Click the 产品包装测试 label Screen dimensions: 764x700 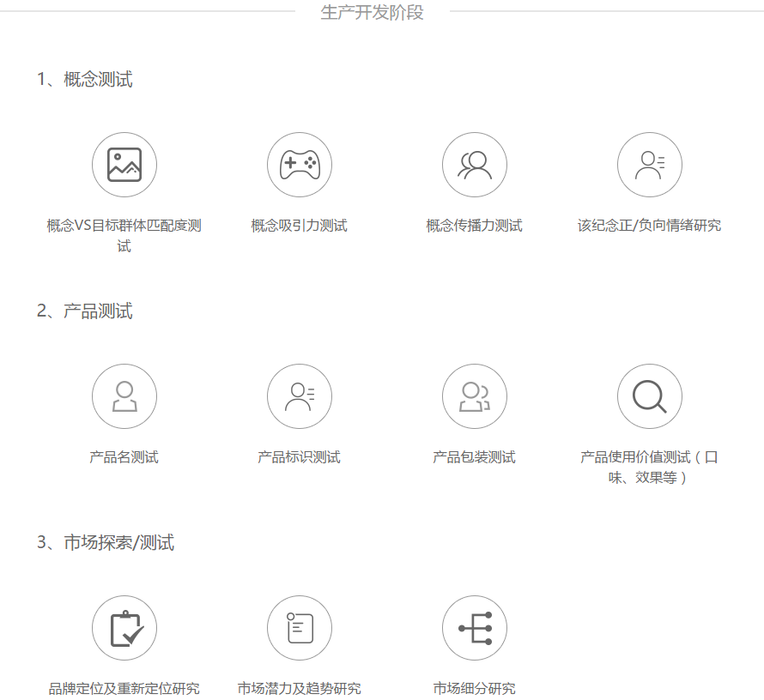pos(475,457)
